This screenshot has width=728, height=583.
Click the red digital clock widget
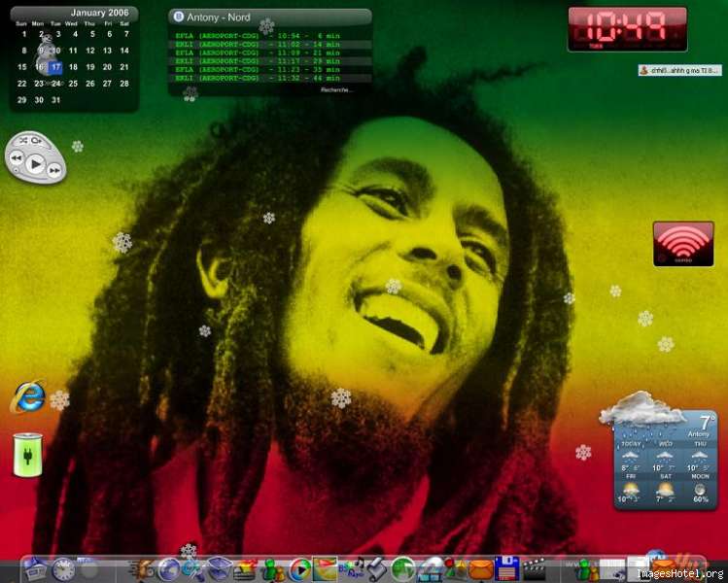pos(627,29)
